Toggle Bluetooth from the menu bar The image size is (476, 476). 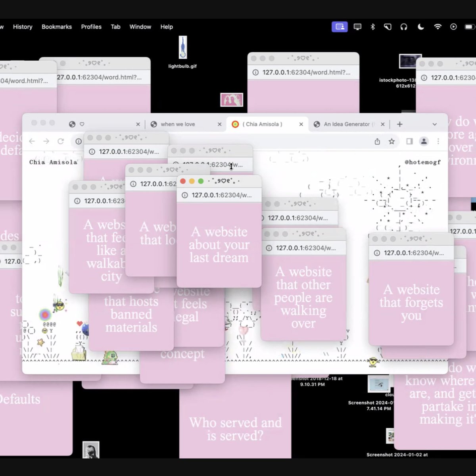click(372, 27)
